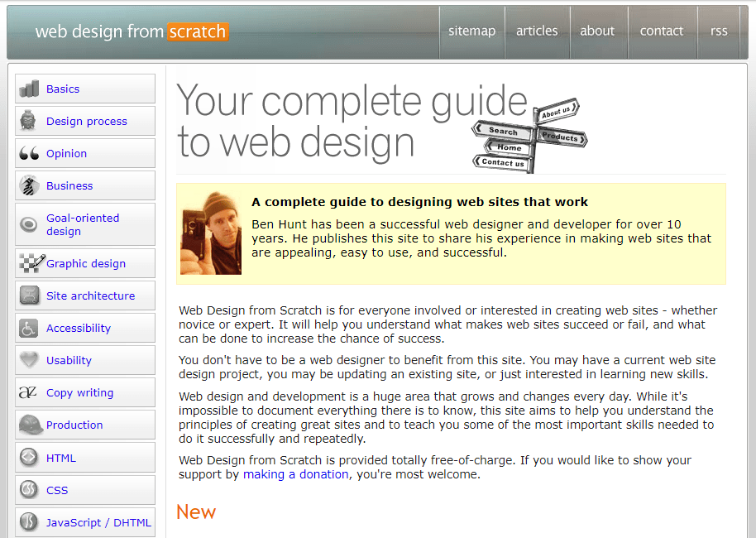
Task: Click the hard hat icon beside Production
Action: click(31, 425)
